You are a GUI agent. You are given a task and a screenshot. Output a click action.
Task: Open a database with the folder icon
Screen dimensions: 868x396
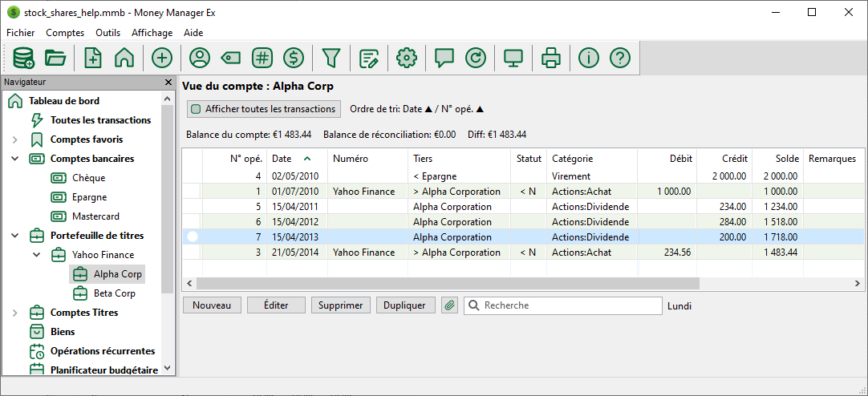pyautogui.click(x=55, y=58)
